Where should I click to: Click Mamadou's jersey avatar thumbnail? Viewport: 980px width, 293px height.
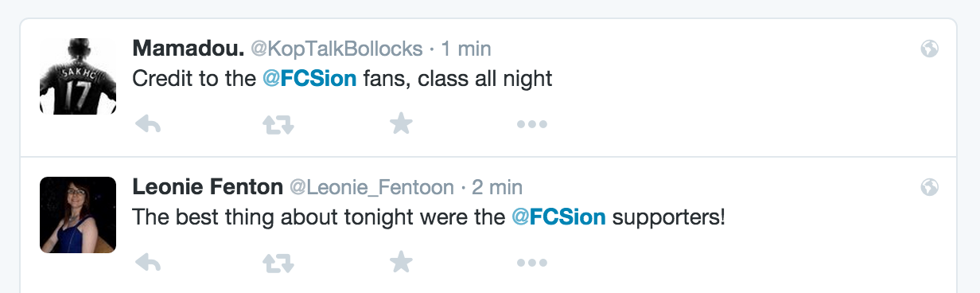click(78, 76)
